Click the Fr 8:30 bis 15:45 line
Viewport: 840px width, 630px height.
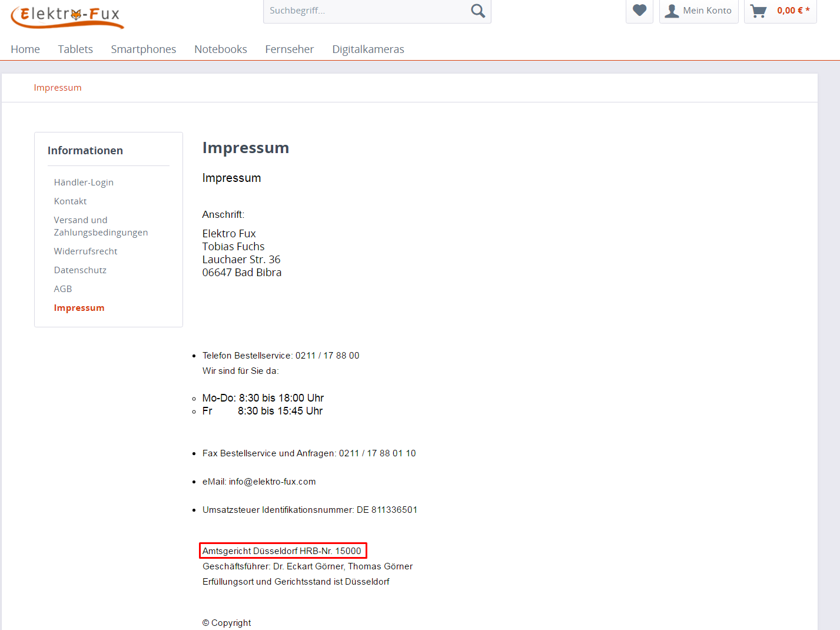pos(263,411)
